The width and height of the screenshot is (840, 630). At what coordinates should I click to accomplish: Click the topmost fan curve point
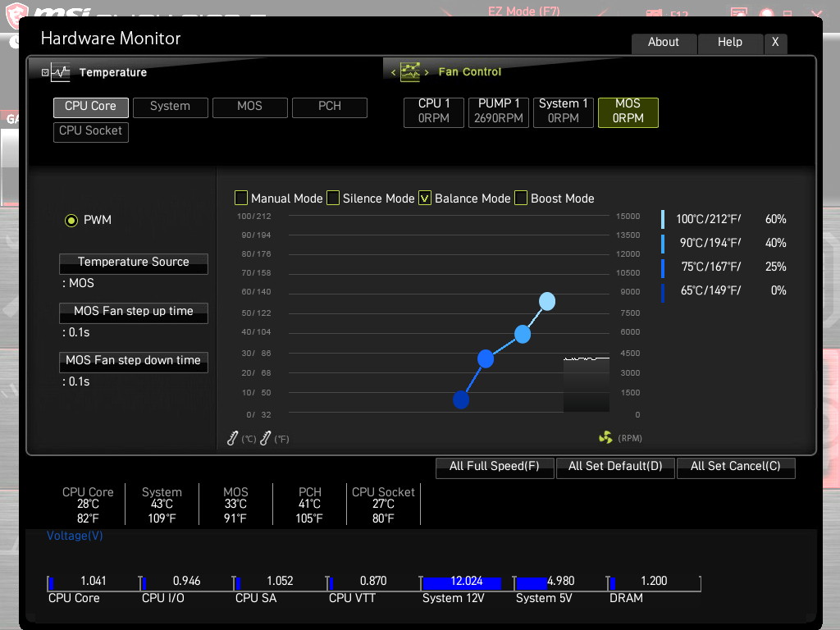click(x=547, y=301)
